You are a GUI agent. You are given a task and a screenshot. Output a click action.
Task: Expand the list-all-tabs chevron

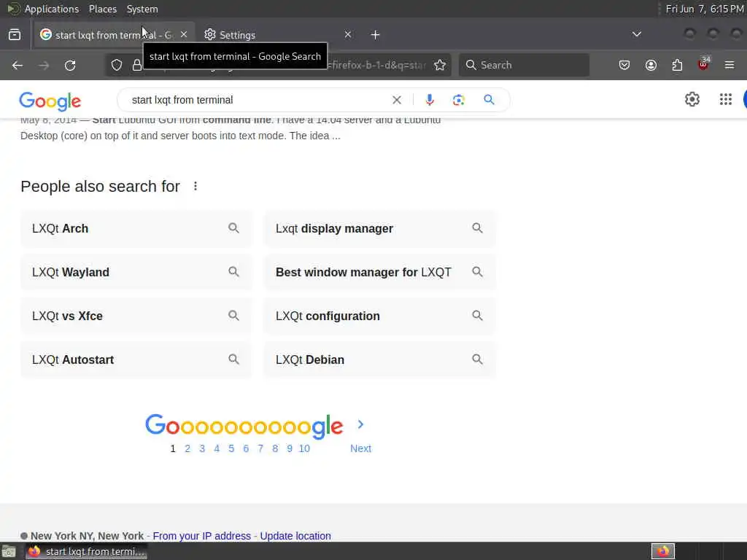pyautogui.click(x=636, y=34)
